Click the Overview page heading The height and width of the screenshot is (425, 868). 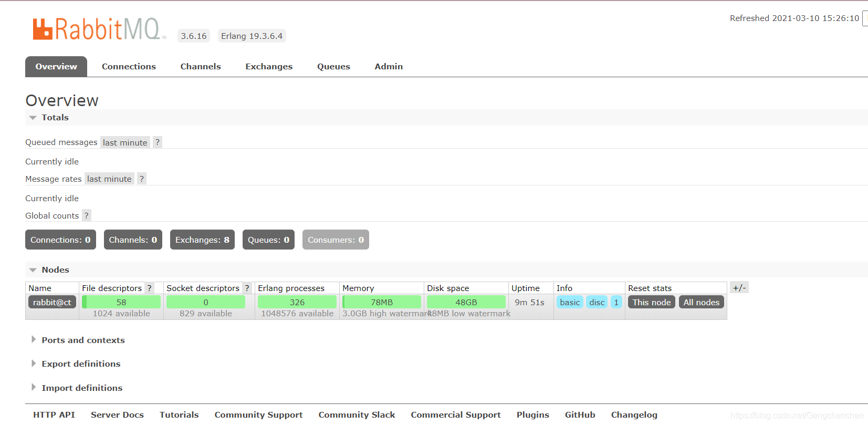click(62, 100)
